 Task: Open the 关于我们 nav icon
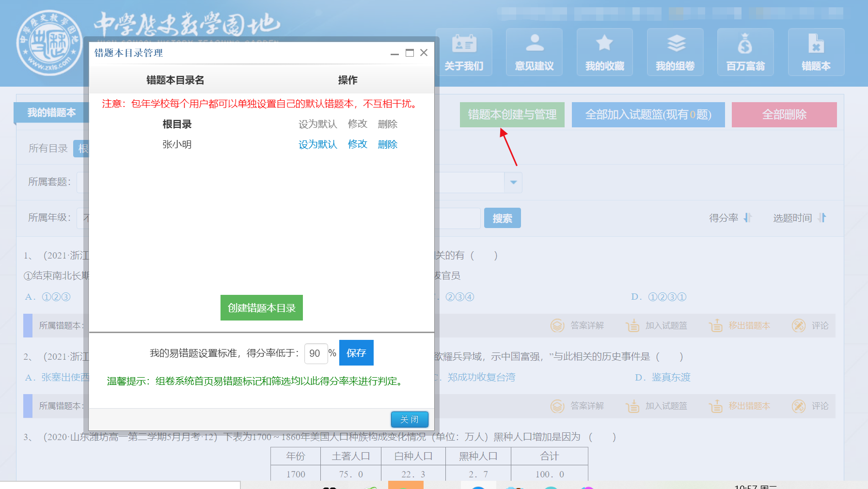tap(464, 44)
